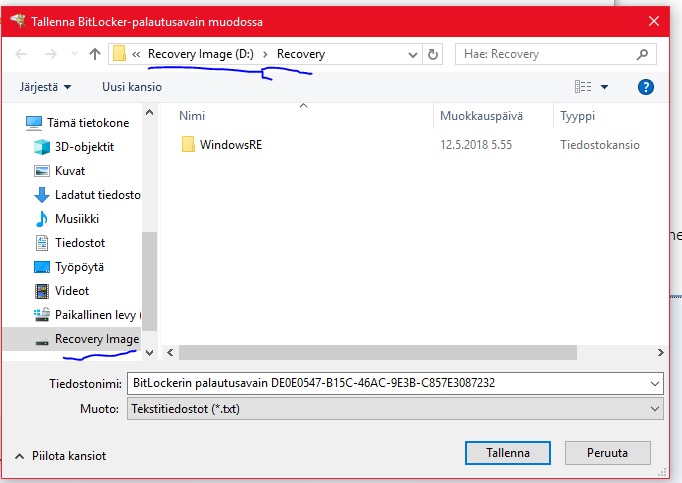This screenshot has height=483, width=682.
Task: Click the Hae: Recovery search field
Action: point(550,54)
